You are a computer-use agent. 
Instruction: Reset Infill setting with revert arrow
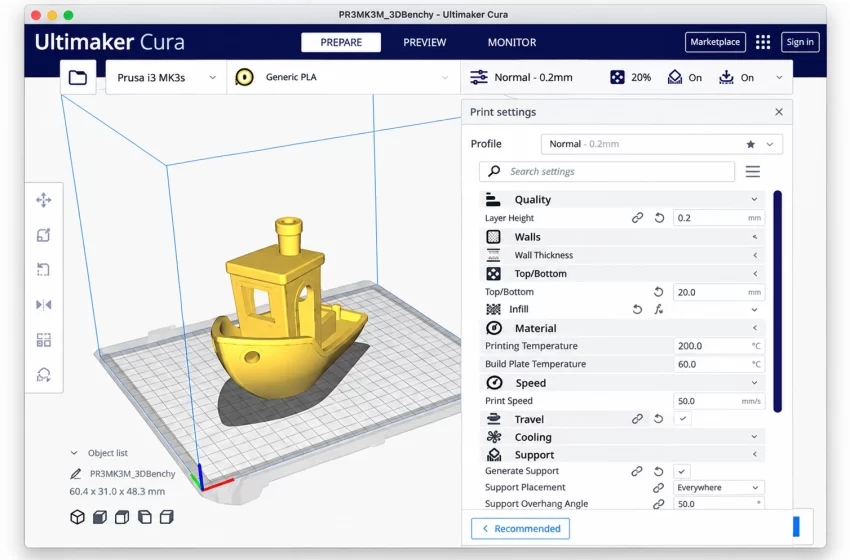(x=638, y=310)
